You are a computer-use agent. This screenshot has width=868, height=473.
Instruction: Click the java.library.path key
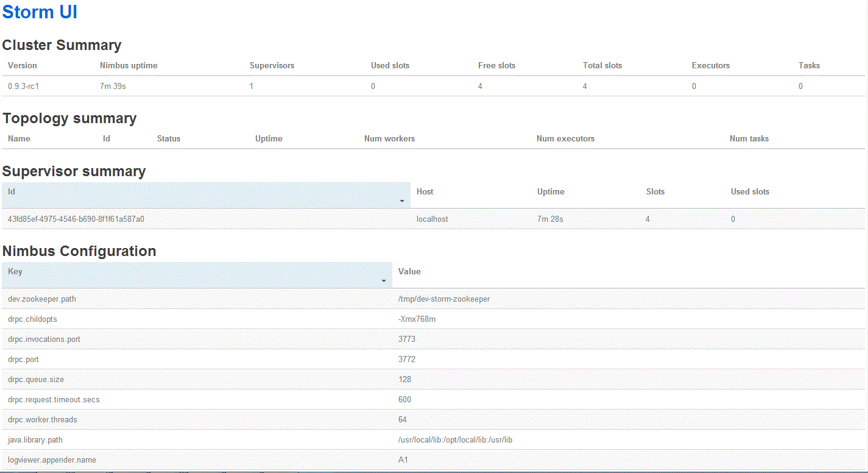35,439
